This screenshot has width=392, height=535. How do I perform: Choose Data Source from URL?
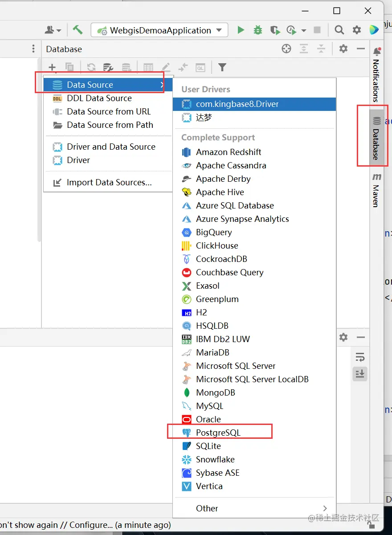[x=108, y=111]
